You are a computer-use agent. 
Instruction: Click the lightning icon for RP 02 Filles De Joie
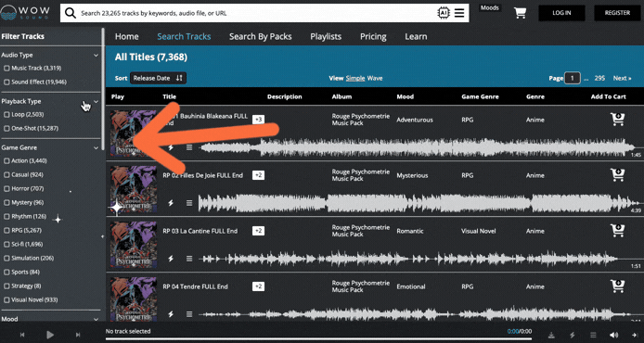171,203
